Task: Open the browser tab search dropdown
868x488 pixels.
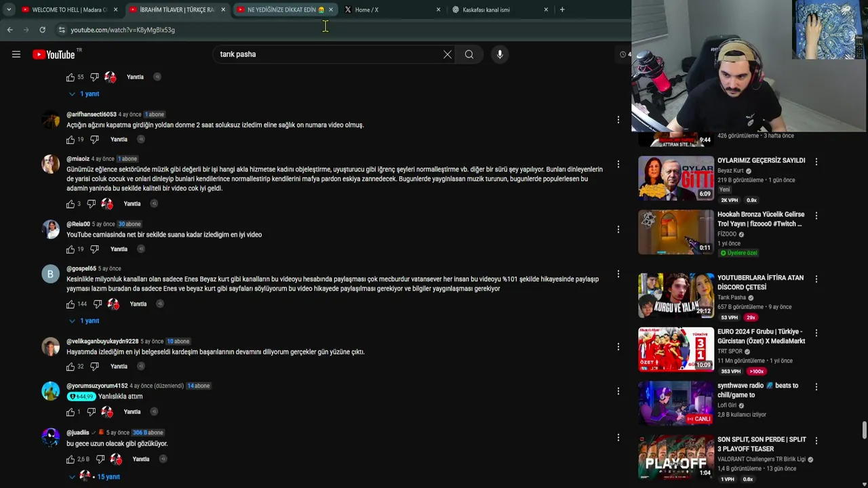Action: (x=9, y=9)
